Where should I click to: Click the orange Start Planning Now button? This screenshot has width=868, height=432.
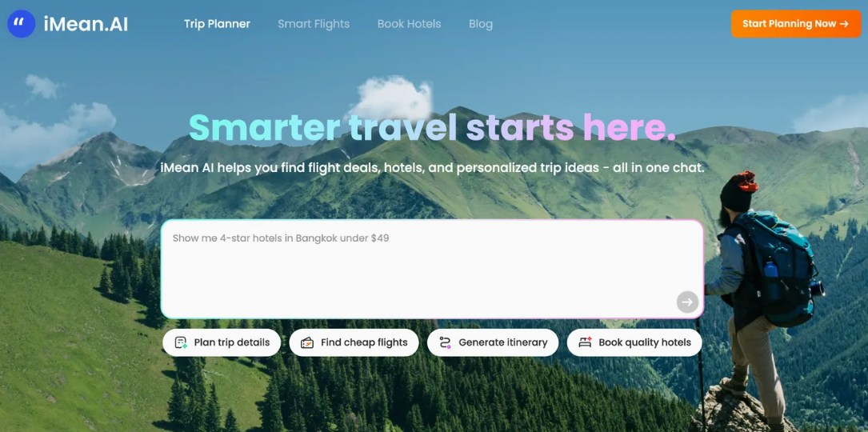[x=796, y=24]
